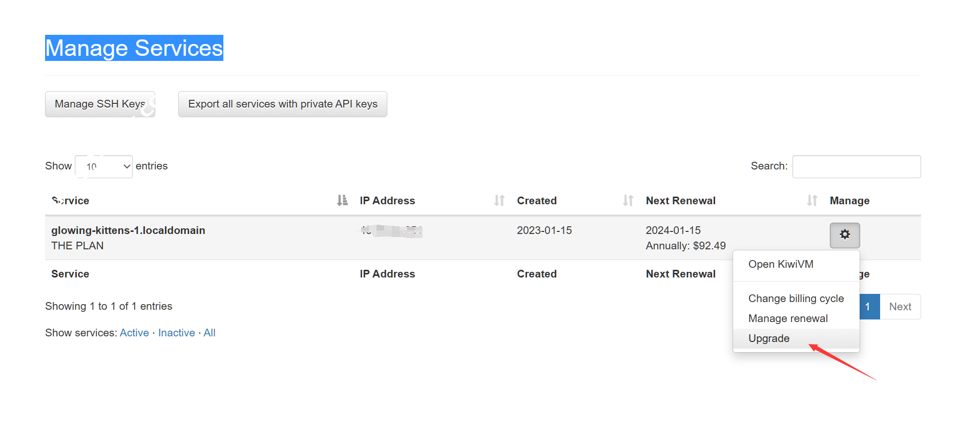
Task: Click sort arrows beside Next Renewal header
Action: [x=812, y=201]
